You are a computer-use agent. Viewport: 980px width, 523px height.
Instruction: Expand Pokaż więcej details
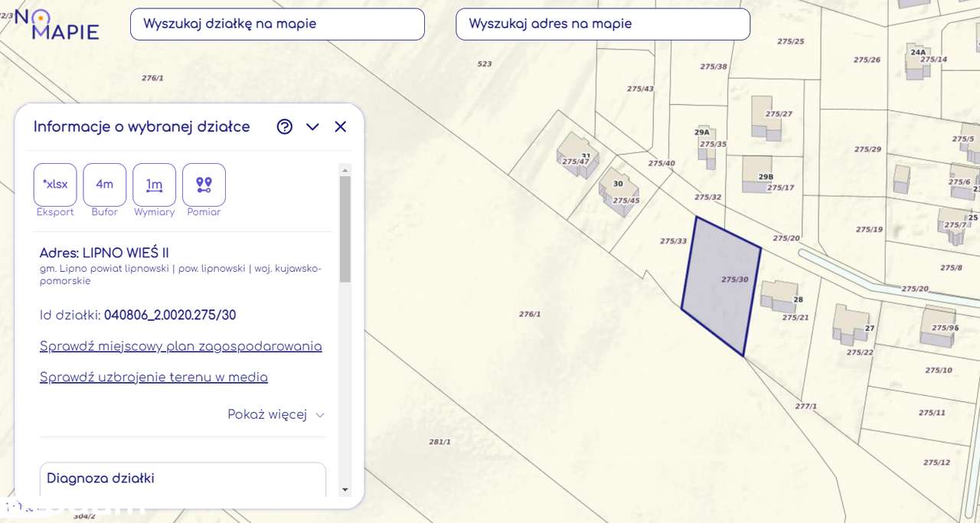(276, 414)
